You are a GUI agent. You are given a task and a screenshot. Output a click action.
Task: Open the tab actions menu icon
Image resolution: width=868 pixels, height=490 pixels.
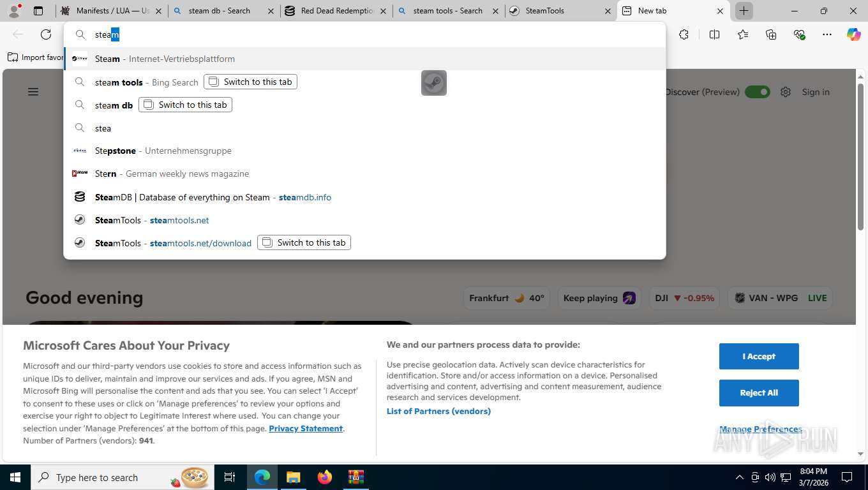[38, 11]
